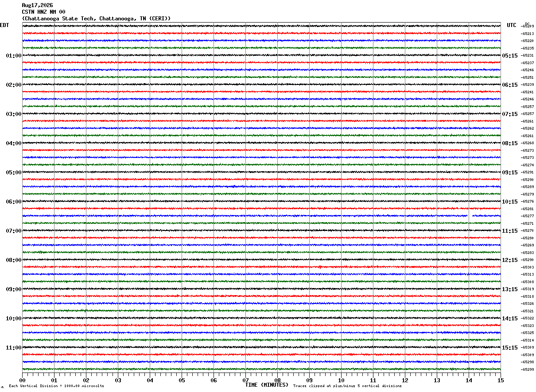Viewport: 536px width, 392px height.
Task: Click minute 00 on the time axis
Action: coord(22,380)
